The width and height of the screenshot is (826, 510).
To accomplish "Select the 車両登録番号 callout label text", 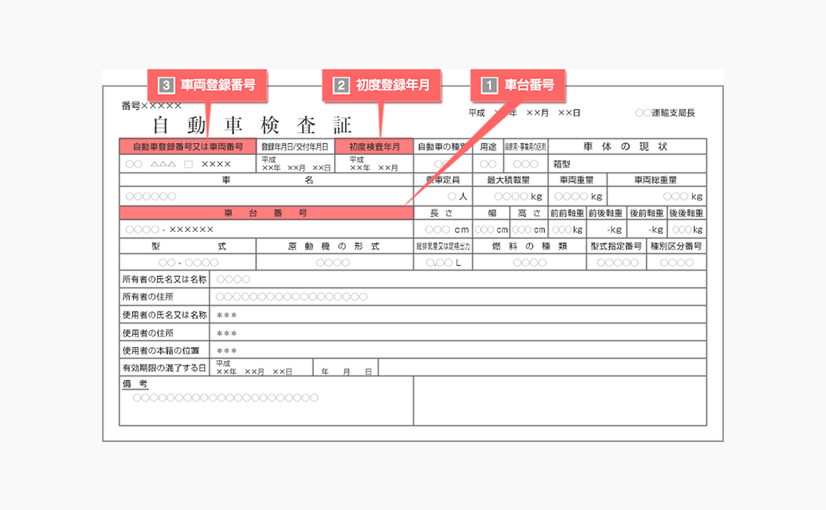I will tap(217, 86).
